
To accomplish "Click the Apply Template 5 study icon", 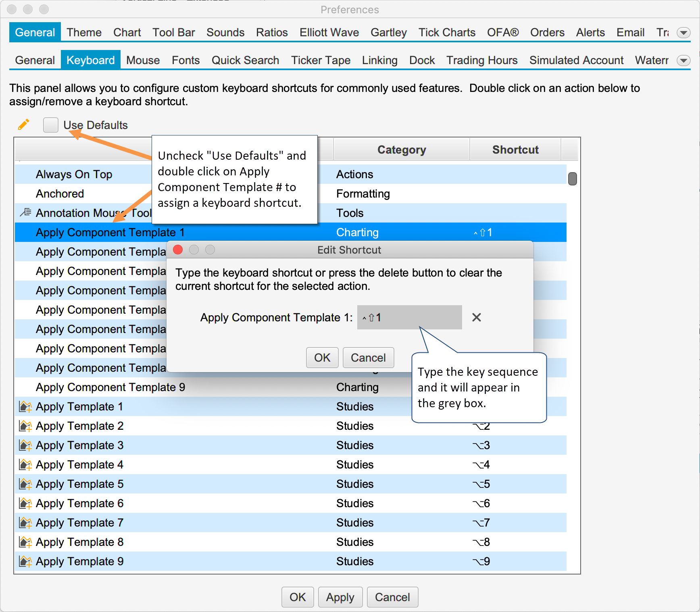I will click(25, 484).
